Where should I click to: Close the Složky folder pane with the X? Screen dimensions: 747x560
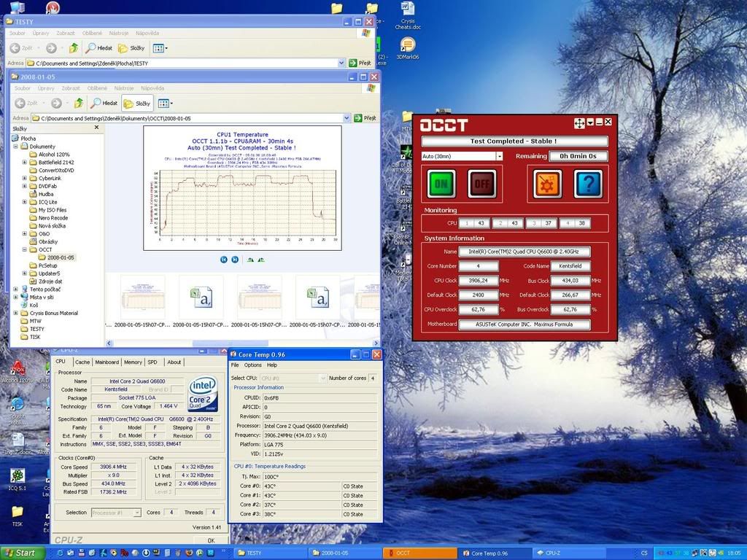coord(97,128)
